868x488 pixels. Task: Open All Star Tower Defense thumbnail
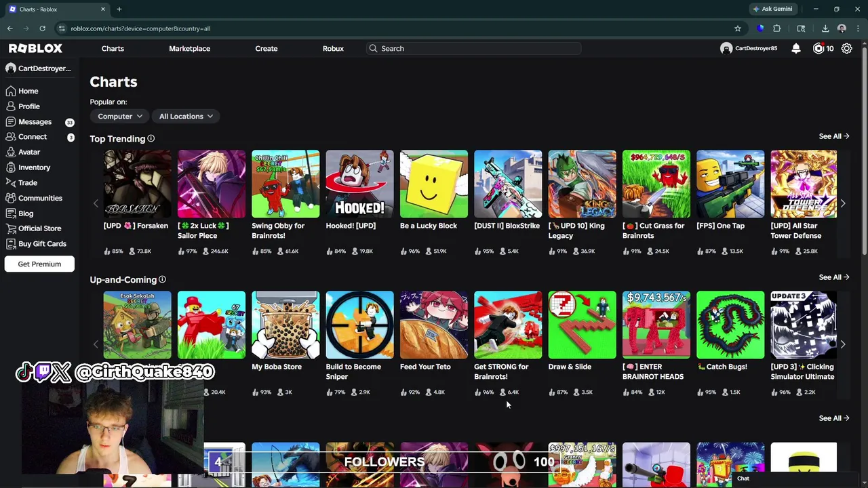click(804, 184)
